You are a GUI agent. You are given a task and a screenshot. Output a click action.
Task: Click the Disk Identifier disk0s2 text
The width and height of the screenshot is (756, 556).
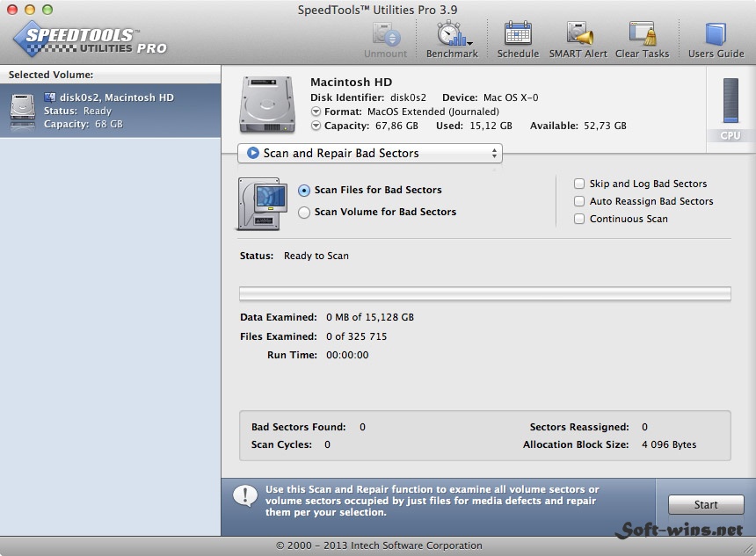point(368,97)
